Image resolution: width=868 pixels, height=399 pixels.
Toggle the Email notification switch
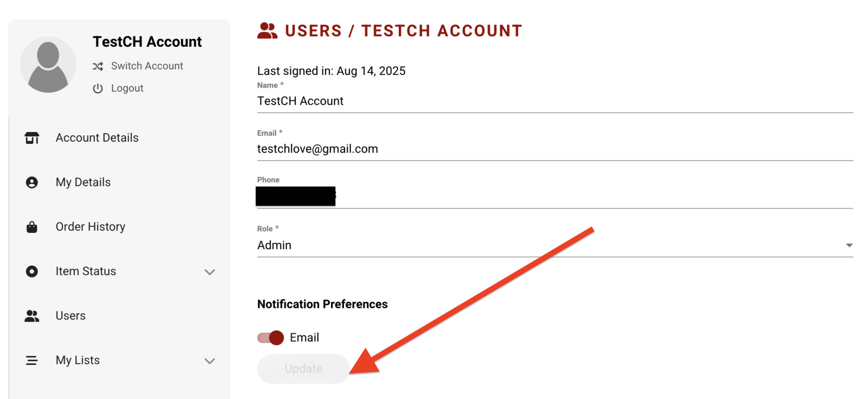tap(271, 338)
